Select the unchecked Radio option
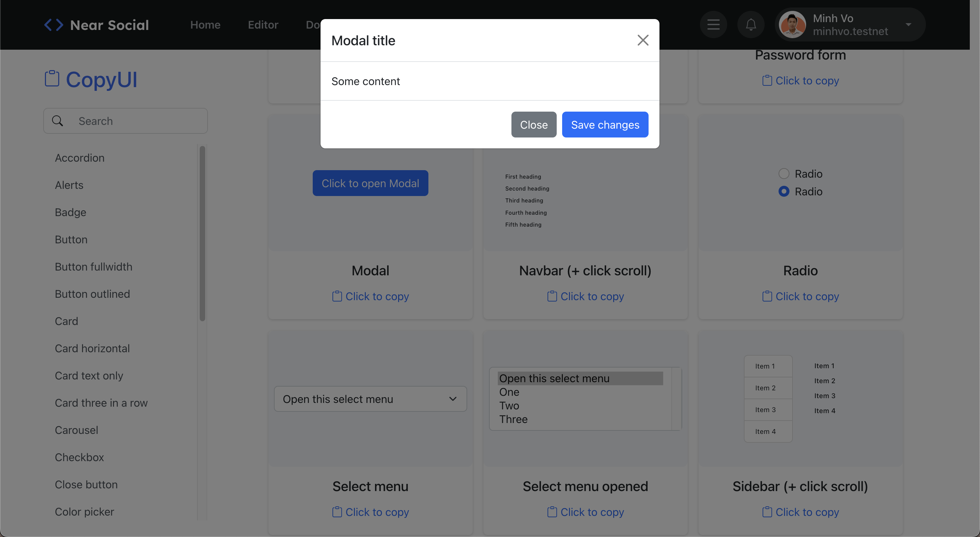Screen dimensions: 980x537 784,174
